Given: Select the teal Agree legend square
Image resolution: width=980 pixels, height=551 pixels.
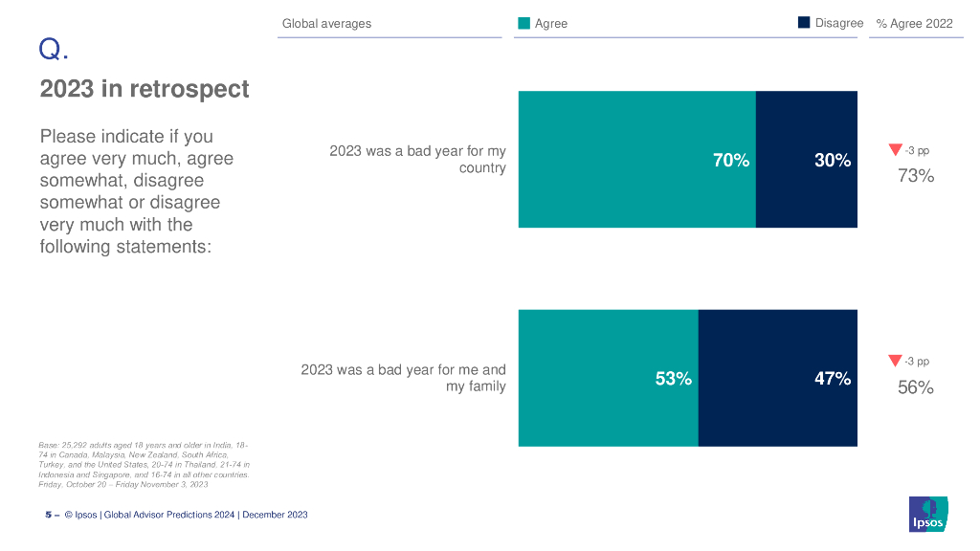Looking at the screenshot, I should [523, 23].
